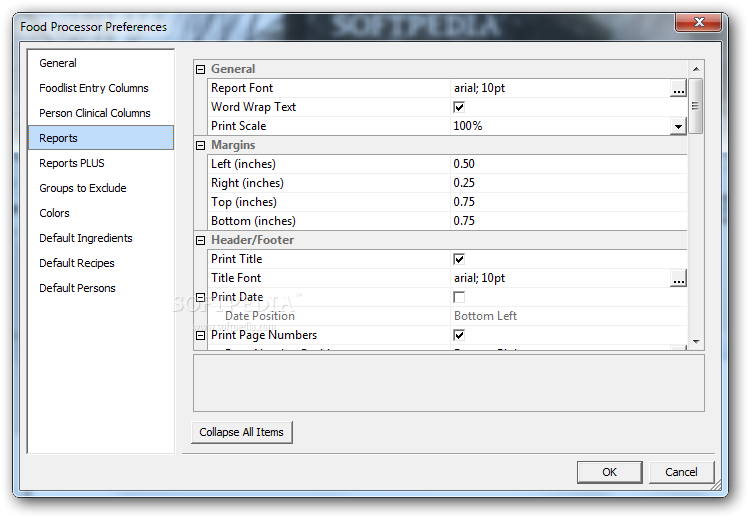Viewport: 749px width, 518px height.
Task: Select the Report Font row label
Action: (x=242, y=88)
